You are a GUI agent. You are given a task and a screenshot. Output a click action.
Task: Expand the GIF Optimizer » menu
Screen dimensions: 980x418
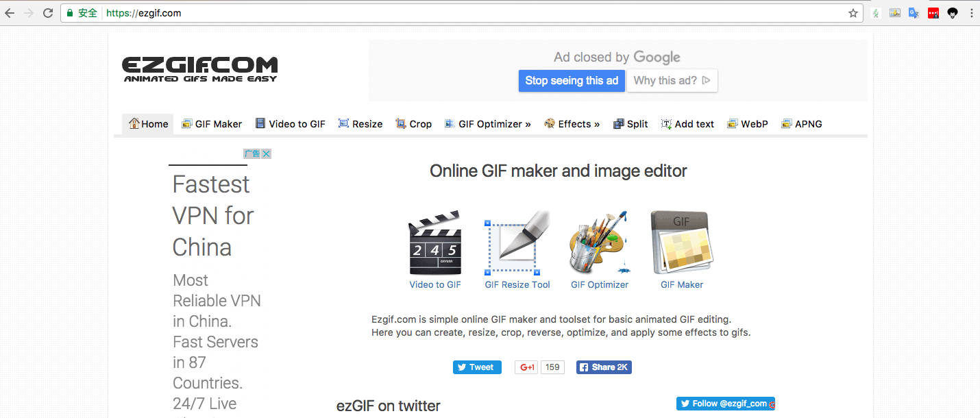click(488, 124)
